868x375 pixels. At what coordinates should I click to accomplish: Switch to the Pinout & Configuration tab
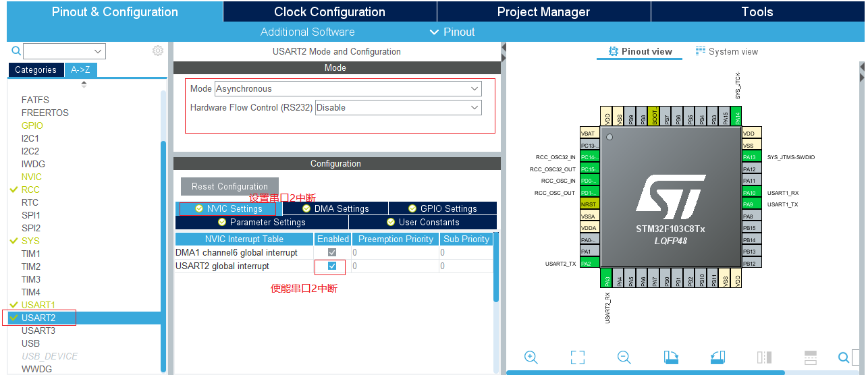click(115, 11)
